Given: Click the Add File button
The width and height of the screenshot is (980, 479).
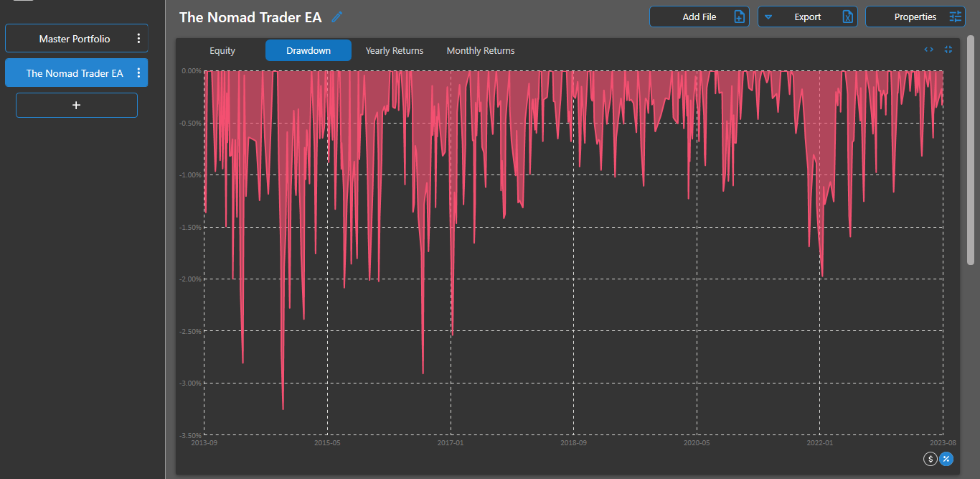Looking at the screenshot, I should point(699,17).
